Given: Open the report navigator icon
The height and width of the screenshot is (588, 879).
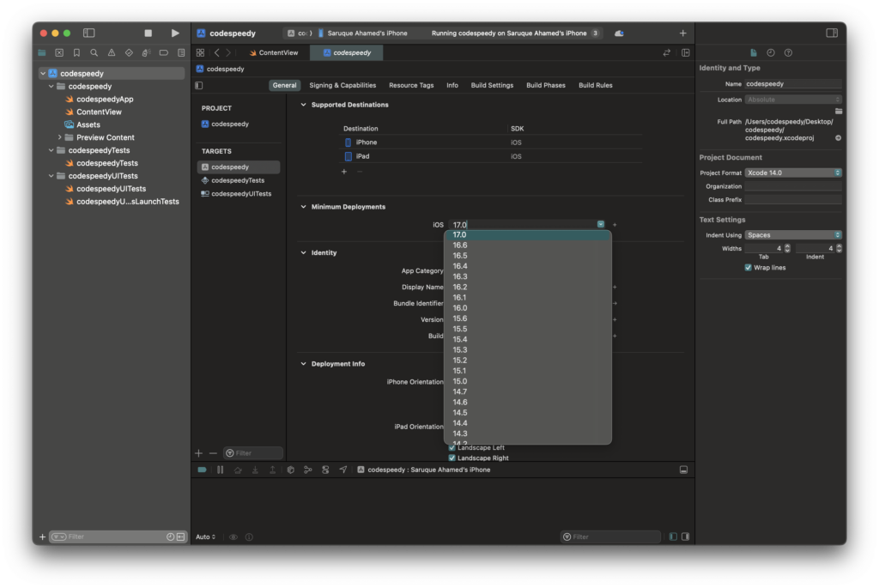Looking at the screenshot, I should point(181,52).
